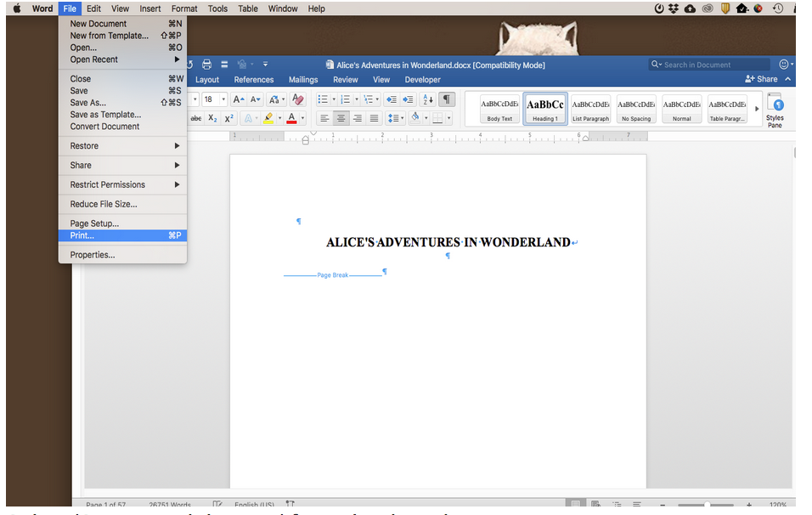
Task: Select Page Setup... menu item
Action: pyautogui.click(x=122, y=224)
